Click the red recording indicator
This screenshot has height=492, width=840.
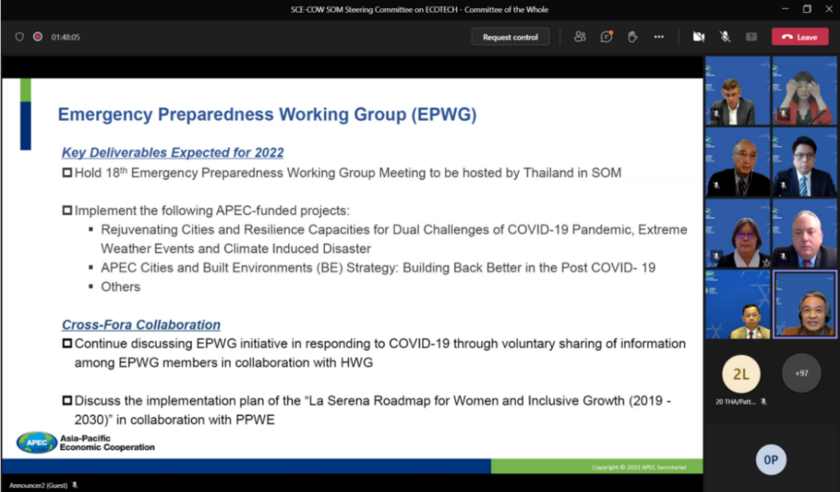click(38, 37)
